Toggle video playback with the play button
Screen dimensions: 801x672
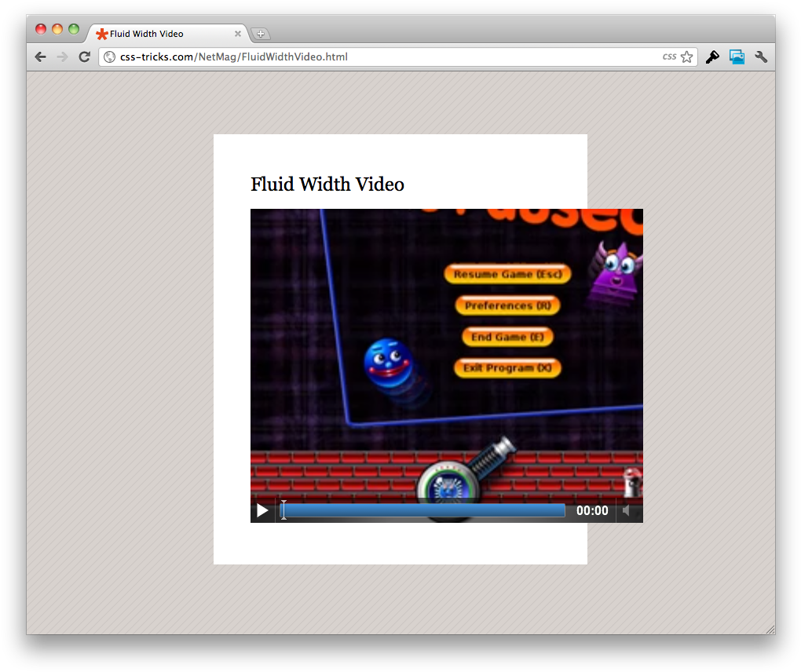point(262,510)
